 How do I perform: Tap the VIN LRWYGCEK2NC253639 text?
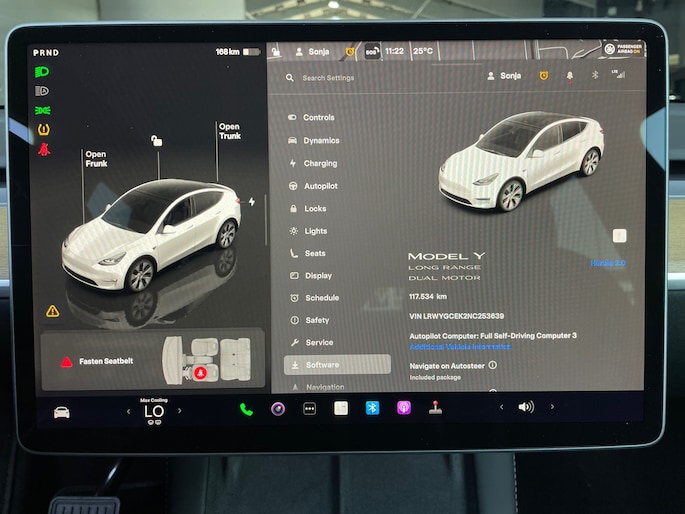pyautogui.click(x=457, y=316)
